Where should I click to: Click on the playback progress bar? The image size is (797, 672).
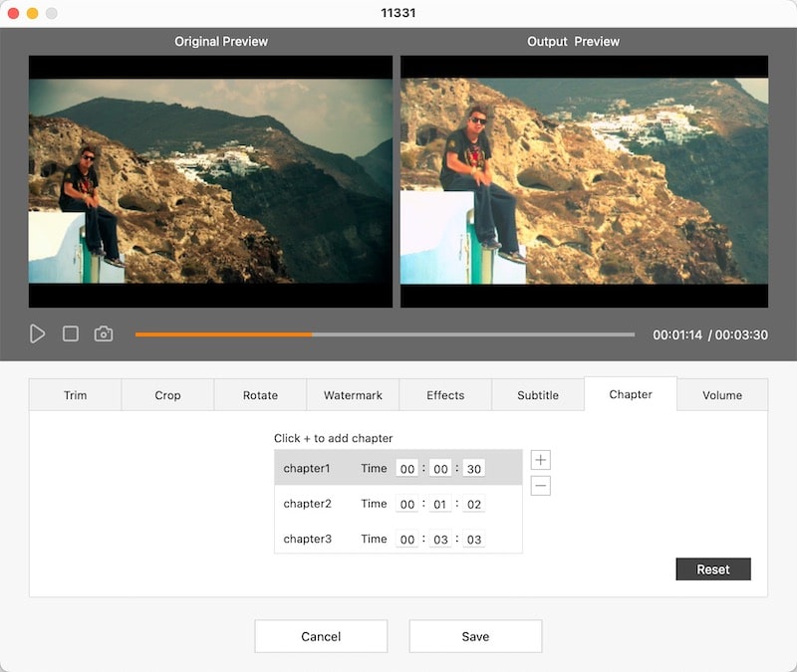[386, 334]
